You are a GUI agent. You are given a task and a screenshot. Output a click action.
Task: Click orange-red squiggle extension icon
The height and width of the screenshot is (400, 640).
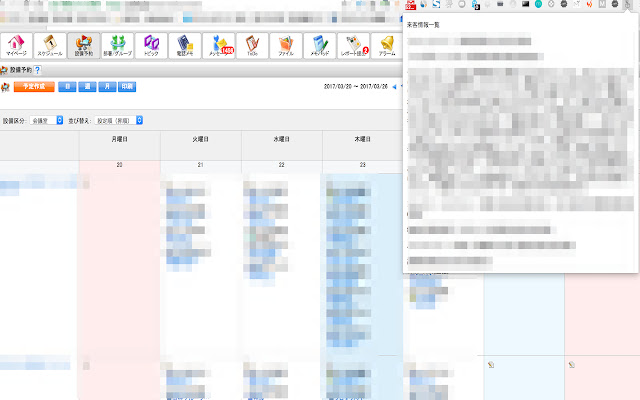(x=589, y=4)
